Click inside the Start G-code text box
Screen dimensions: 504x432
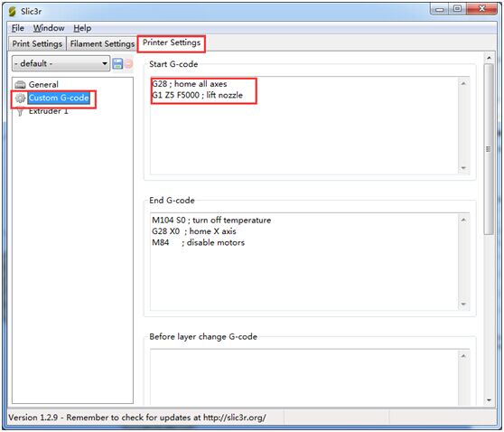pos(304,126)
